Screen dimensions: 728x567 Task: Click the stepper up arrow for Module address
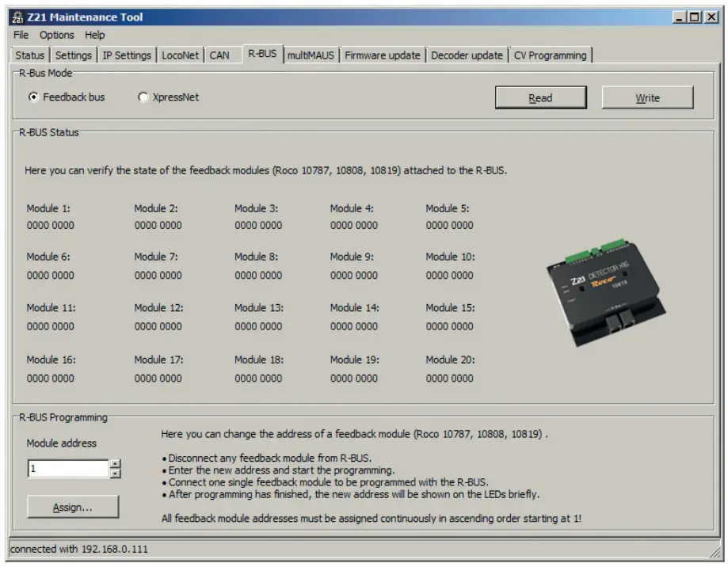[116, 465]
